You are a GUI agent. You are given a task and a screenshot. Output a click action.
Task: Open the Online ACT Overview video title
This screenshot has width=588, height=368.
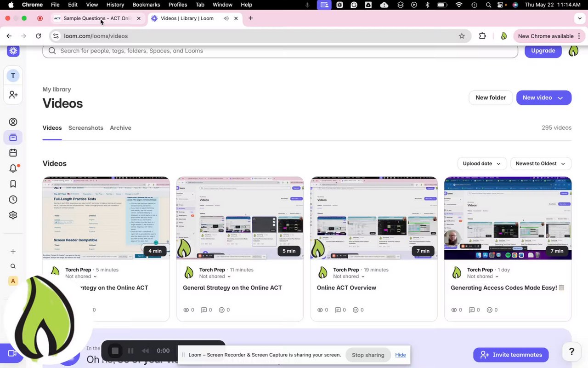pyautogui.click(x=346, y=287)
